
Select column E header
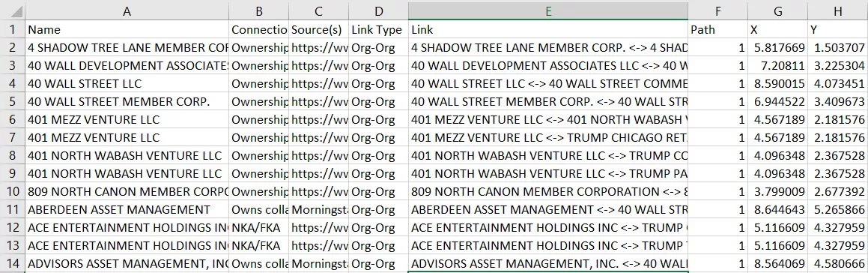tap(549, 11)
